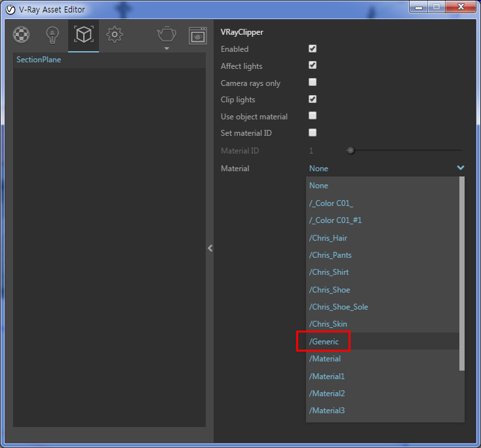Select /Chris_Pants material option
481x448 pixels.
pos(383,255)
